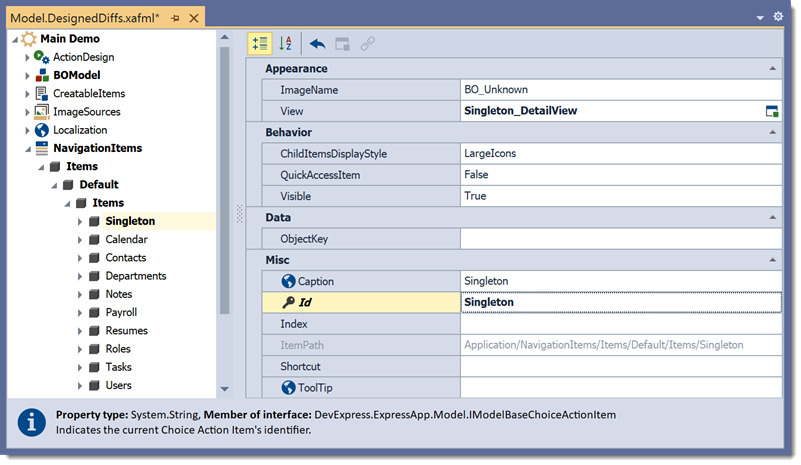Collapse the Main Demo root node
Viewport: 801px width, 465px height.
(15, 39)
